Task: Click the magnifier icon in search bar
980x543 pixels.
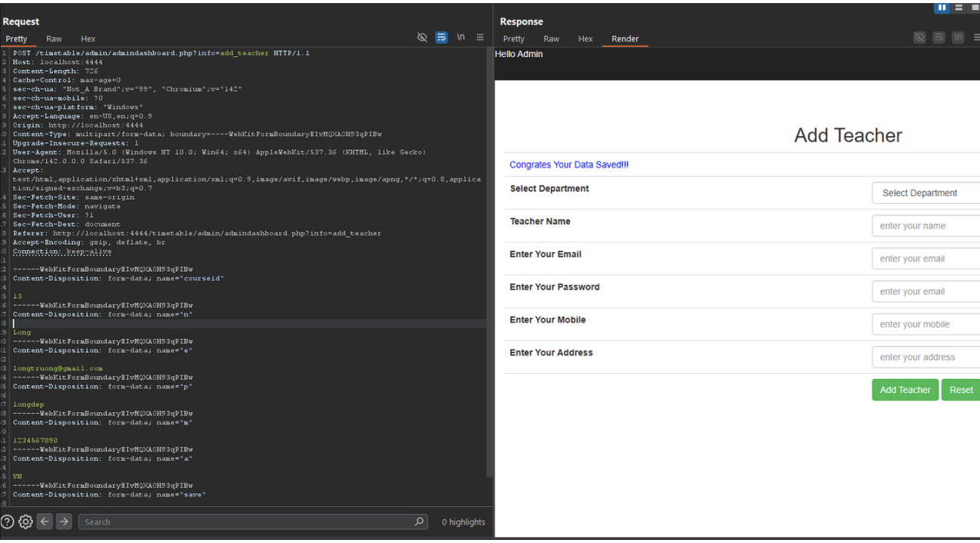Action: click(419, 521)
